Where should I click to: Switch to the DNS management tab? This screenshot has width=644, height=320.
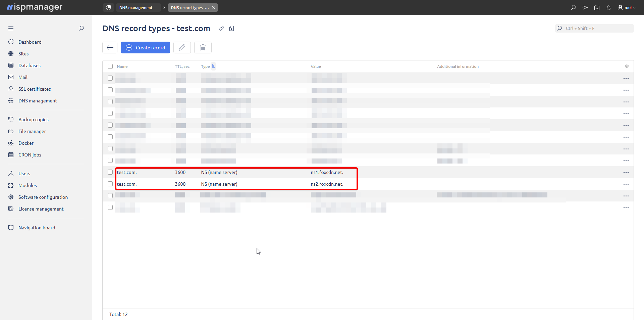[136, 8]
